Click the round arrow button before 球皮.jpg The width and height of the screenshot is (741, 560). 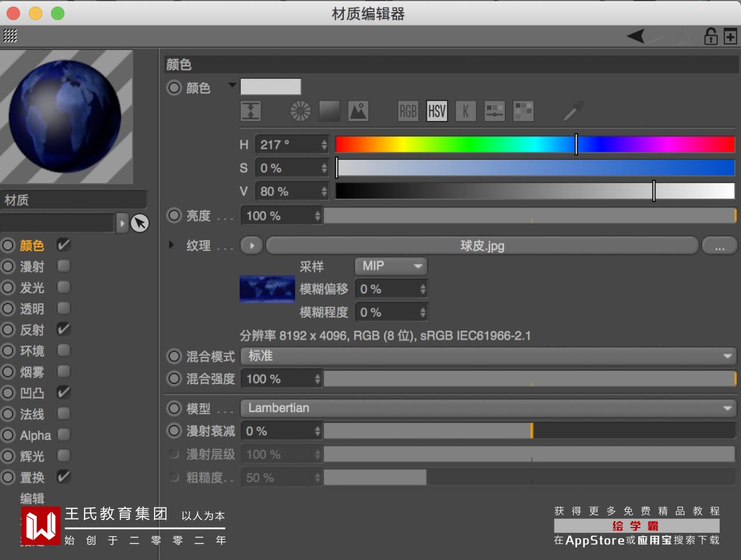coord(251,246)
